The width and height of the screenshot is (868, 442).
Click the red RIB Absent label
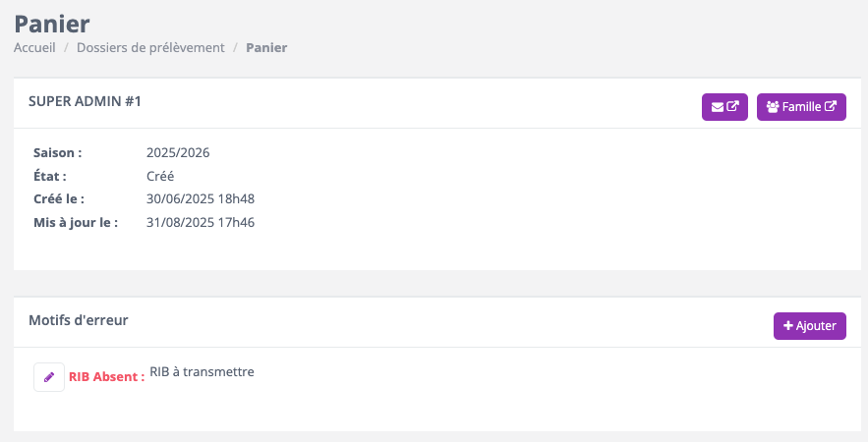coord(106,377)
